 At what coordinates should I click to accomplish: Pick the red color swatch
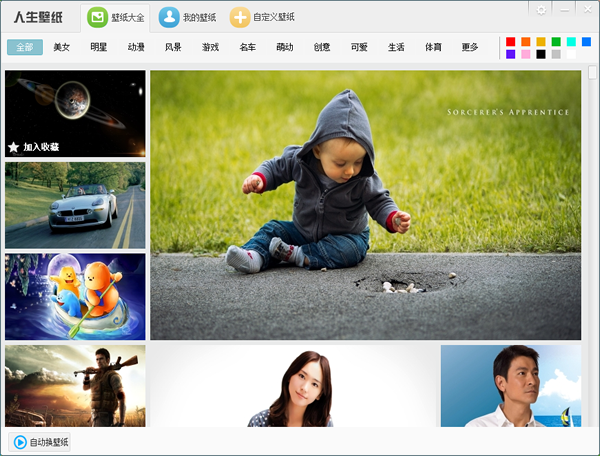tap(511, 41)
